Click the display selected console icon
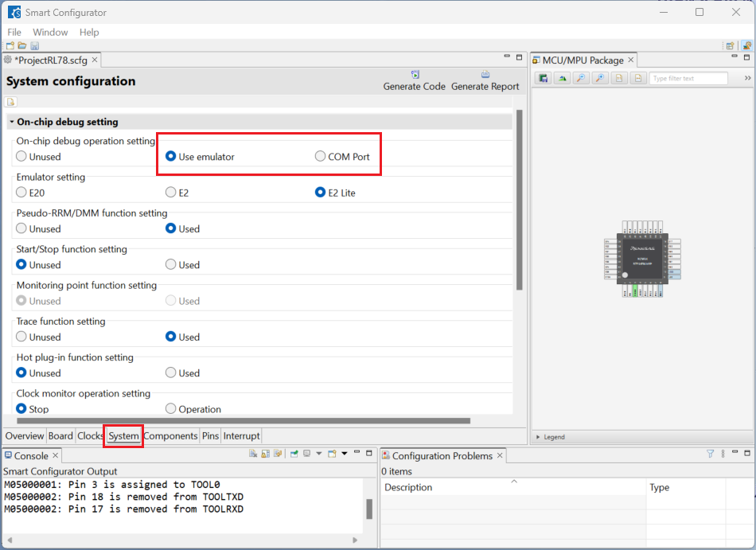 (x=306, y=454)
